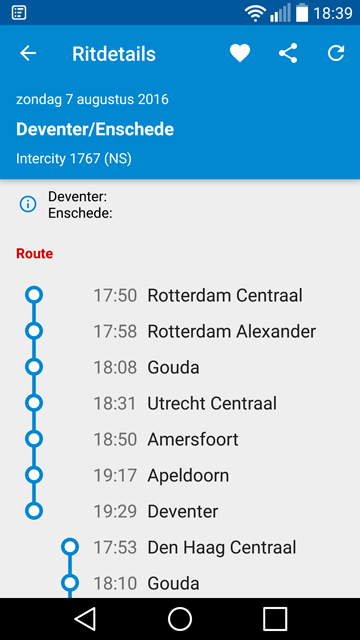Refresh trip details with reload icon
The image size is (360, 640).
click(x=336, y=53)
